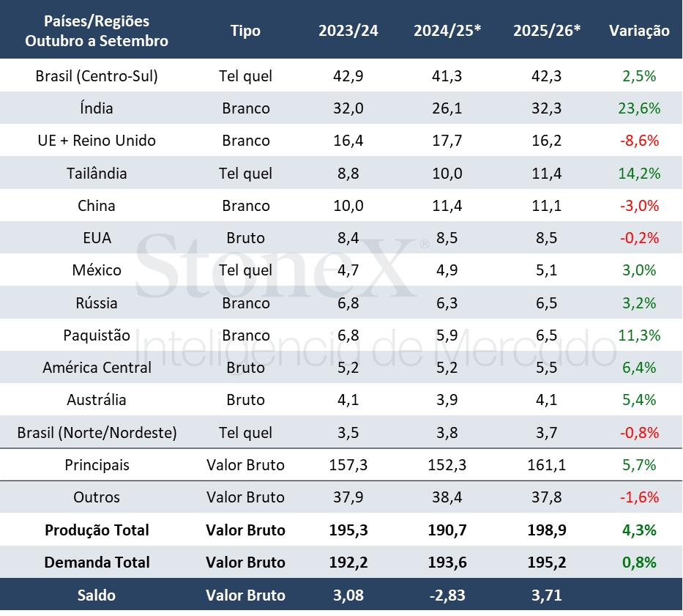683x616 pixels.
Task: Select the 2024/25* column header
Action: point(447,31)
